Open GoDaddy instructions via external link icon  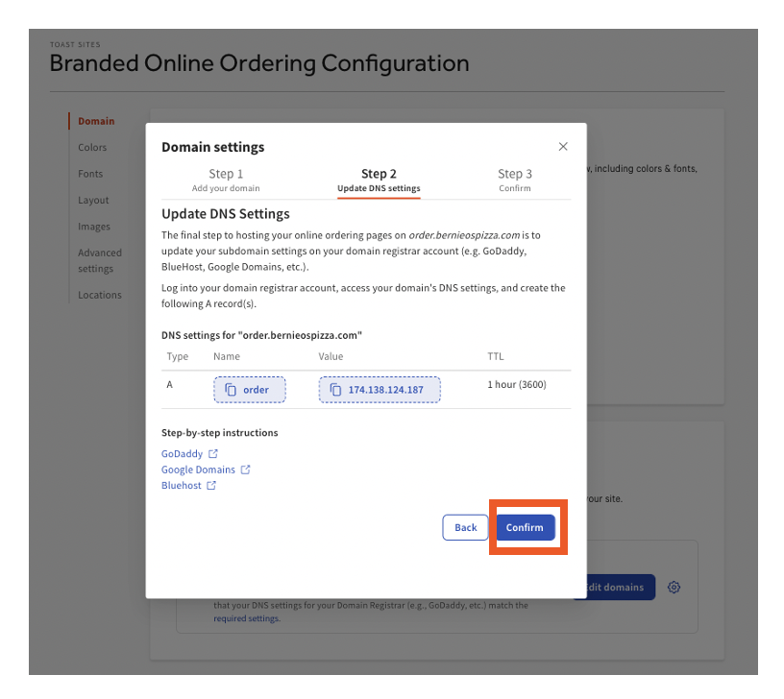pyautogui.click(x=214, y=453)
